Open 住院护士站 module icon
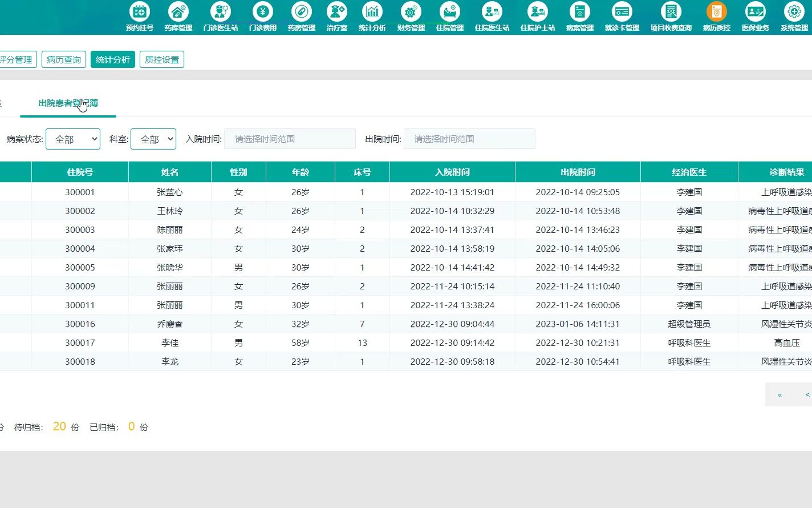Image resolution: width=812 pixels, height=508 pixels. (538, 11)
